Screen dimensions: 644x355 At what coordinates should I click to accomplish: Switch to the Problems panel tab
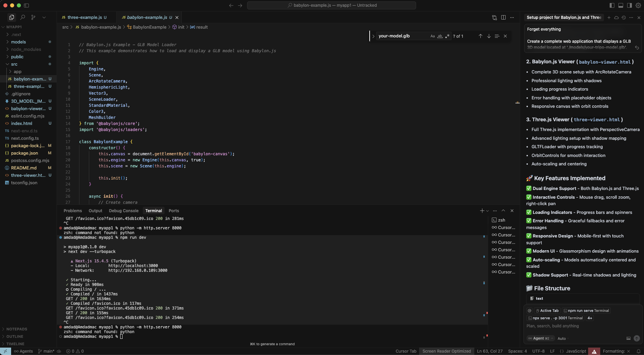(x=73, y=211)
